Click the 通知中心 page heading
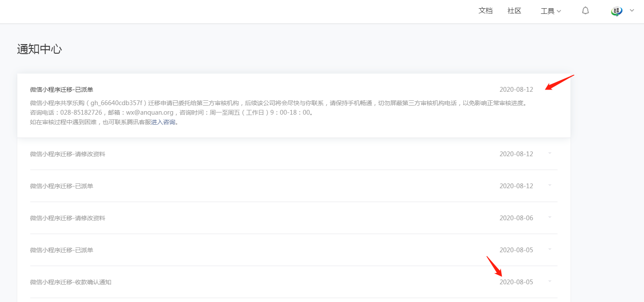 pos(39,49)
